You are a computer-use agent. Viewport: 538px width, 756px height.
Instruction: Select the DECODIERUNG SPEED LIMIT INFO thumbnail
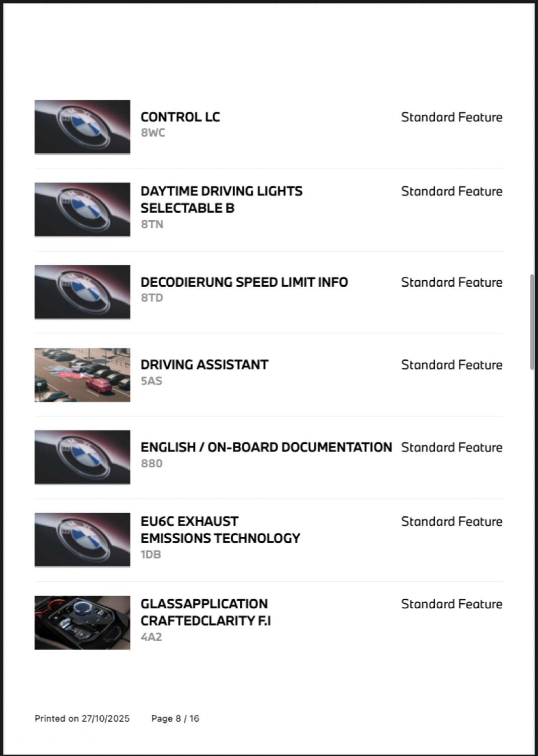[82, 292]
